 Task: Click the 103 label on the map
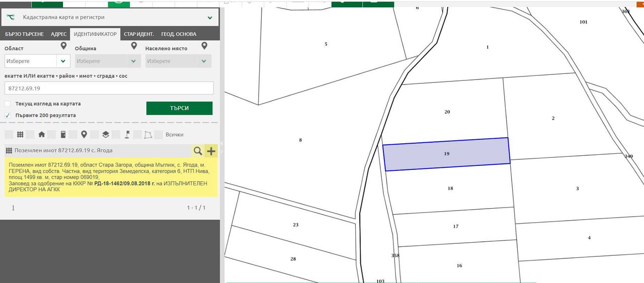point(380,280)
